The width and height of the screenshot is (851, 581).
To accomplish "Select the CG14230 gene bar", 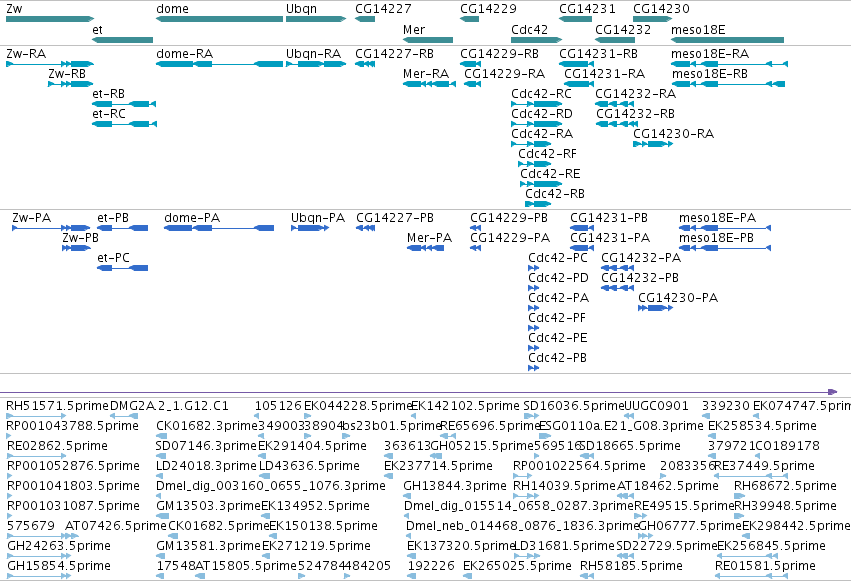I will coord(653,19).
